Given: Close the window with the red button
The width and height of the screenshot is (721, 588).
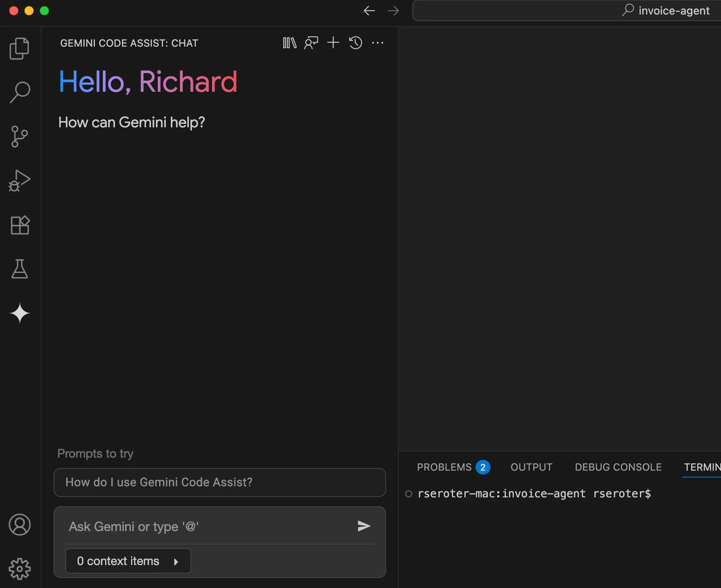Looking at the screenshot, I should click(x=14, y=11).
